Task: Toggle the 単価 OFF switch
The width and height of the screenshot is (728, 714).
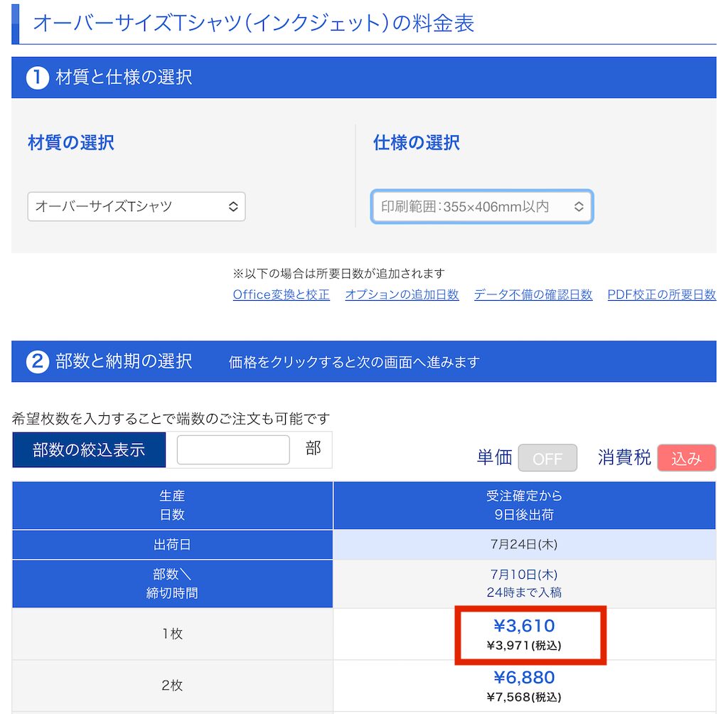Action: click(547, 458)
